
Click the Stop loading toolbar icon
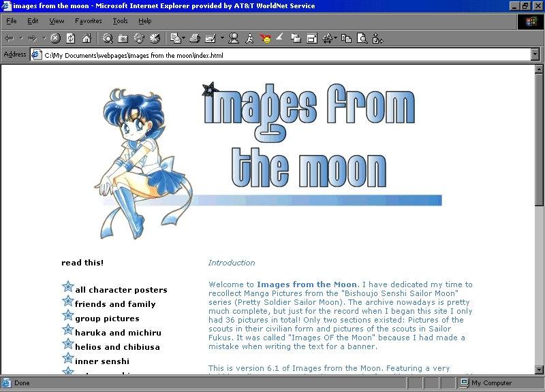click(55, 38)
